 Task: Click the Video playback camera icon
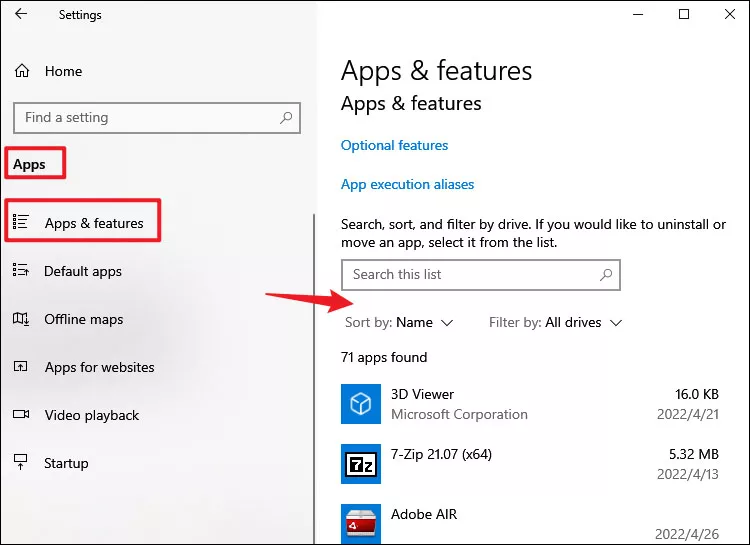tap(21, 414)
